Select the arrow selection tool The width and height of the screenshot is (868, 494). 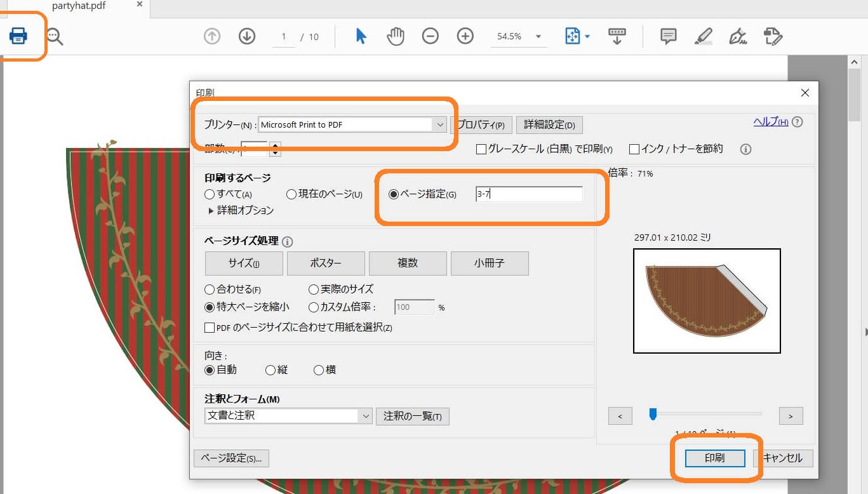361,36
